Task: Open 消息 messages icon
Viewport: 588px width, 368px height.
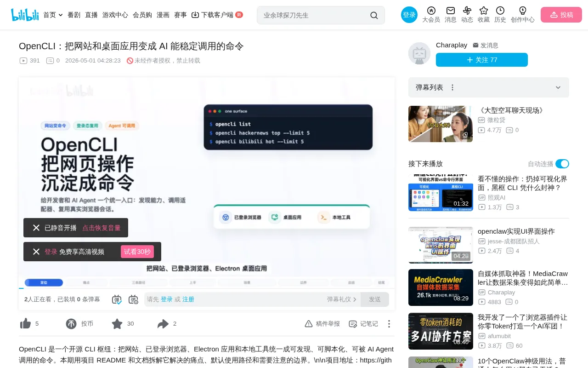Action: pyautogui.click(x=451, y=11)
